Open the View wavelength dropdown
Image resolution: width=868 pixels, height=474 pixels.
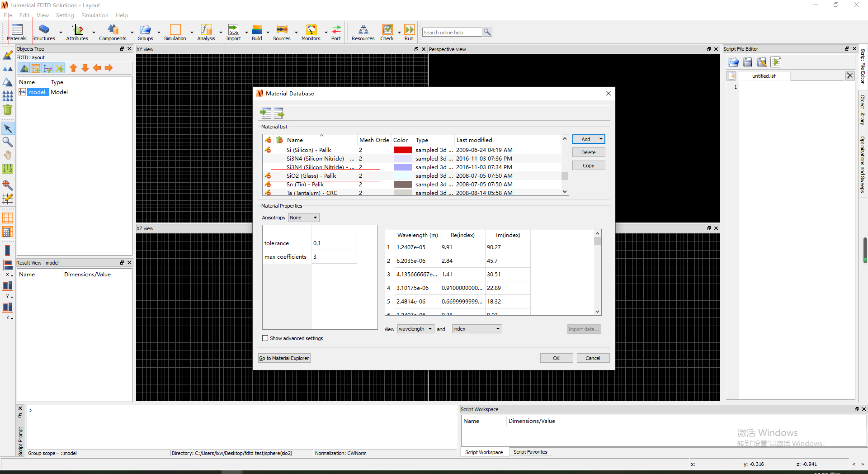coord(415,329)
